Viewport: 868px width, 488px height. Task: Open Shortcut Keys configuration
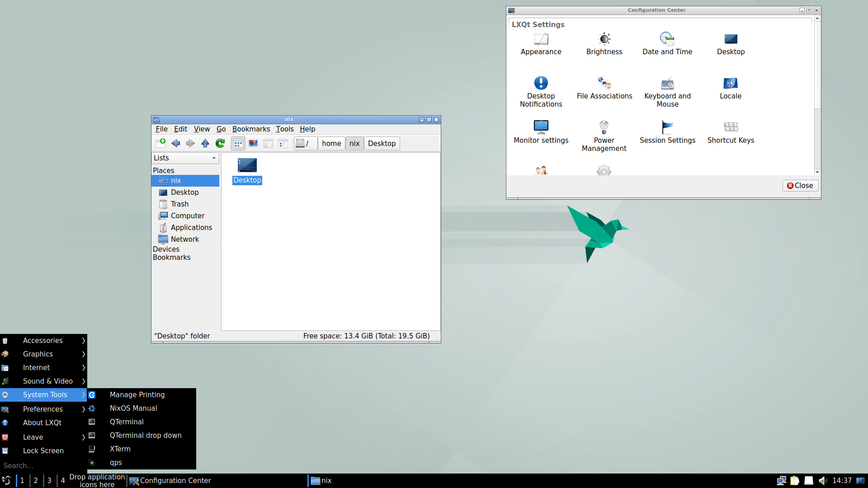(731, 131)
